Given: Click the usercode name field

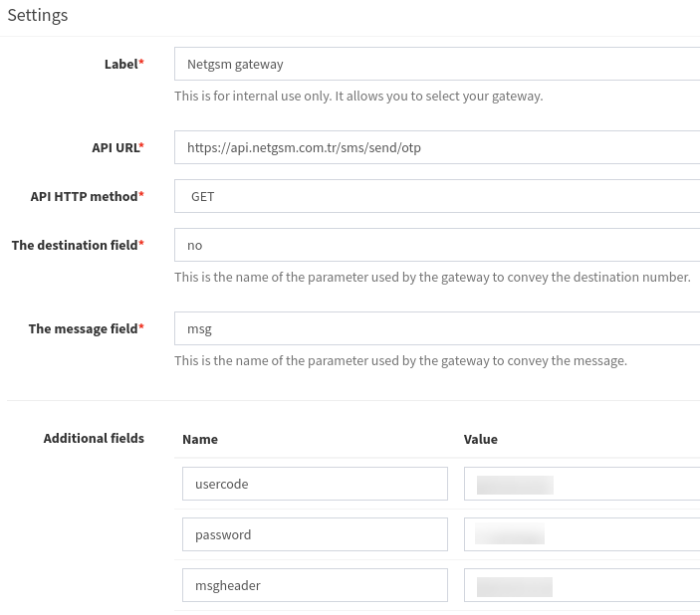Looking at the screenshot, I should tap(315, 485).
